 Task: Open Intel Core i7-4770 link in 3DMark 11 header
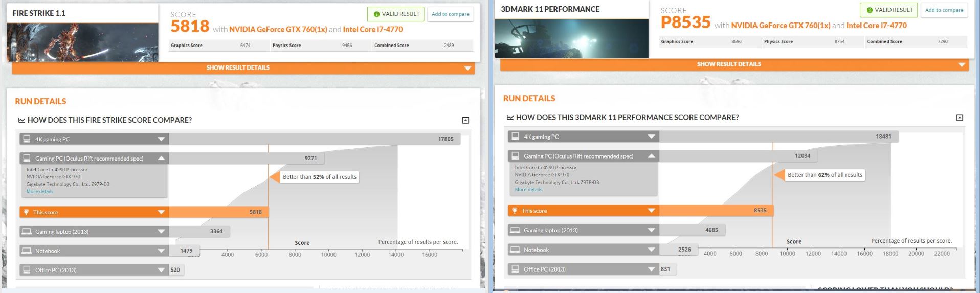(x=877, y=26)
